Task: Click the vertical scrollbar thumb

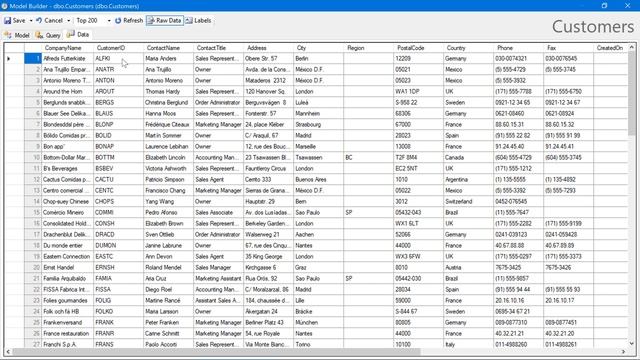Action: 632,94
